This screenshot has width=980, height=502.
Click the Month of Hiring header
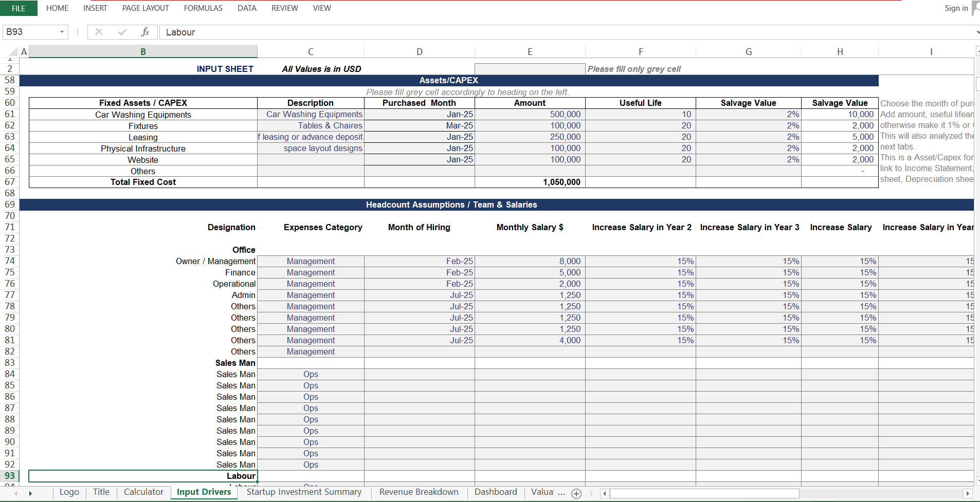[419, 227]
